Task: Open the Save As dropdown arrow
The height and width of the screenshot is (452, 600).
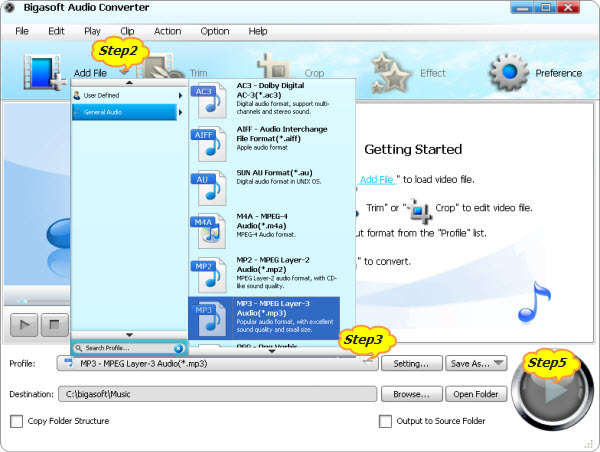Action: 498,363
